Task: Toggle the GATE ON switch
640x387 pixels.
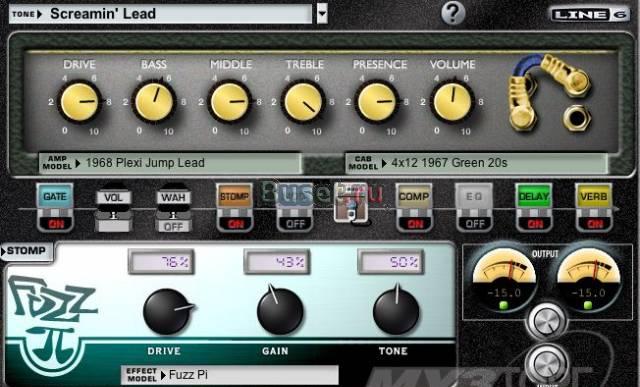Action: [56, 224]
